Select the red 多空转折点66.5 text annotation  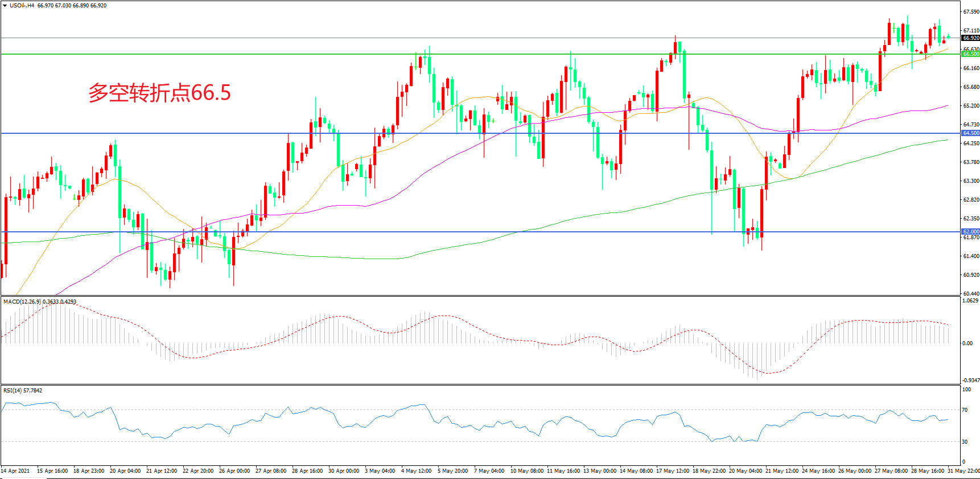click(x=159, y=93)
